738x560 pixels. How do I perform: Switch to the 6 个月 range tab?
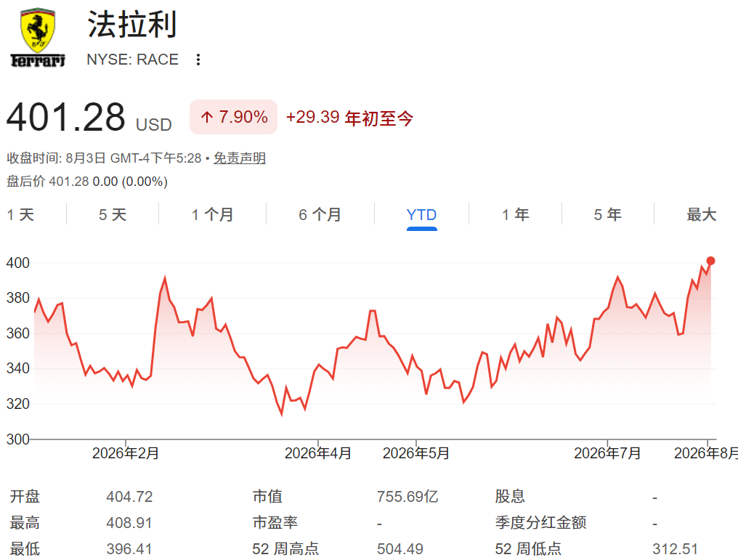point(320,214)
